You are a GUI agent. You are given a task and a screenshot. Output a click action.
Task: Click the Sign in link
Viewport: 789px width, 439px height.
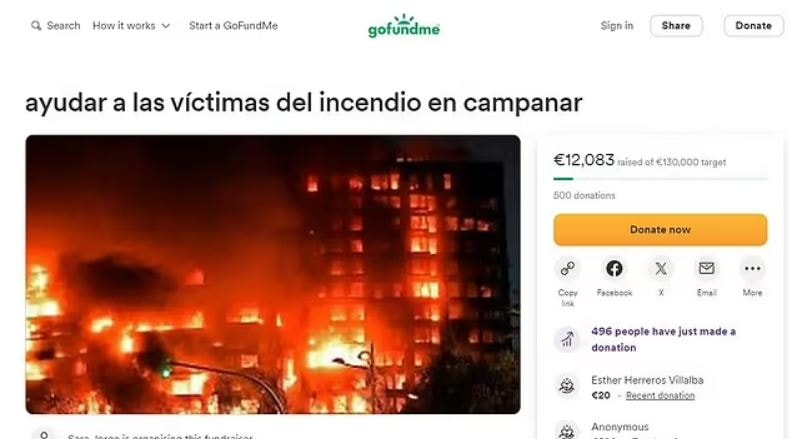click(617, 26)
